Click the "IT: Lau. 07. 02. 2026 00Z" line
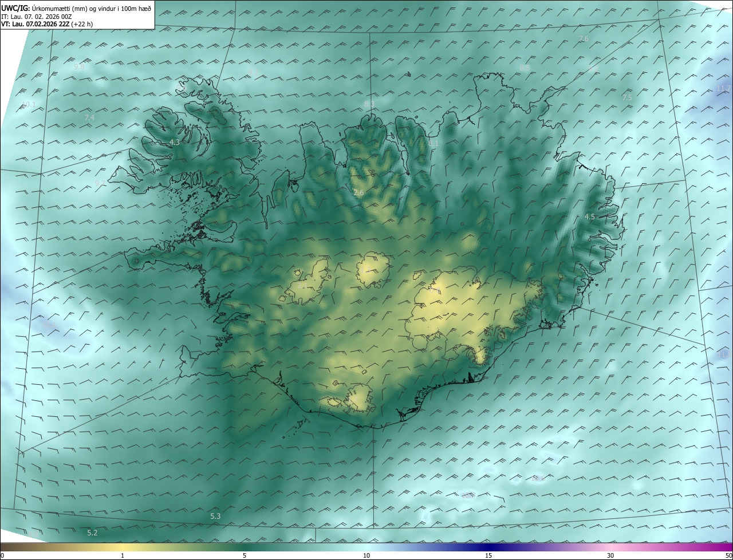Screen dimensions: 733x560 (36, 17)
